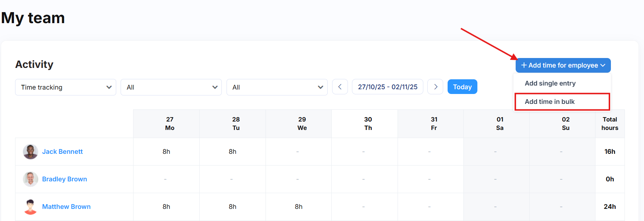Expand the first All filter dropdown
This screenshot has height=221, width=644.
171,87
